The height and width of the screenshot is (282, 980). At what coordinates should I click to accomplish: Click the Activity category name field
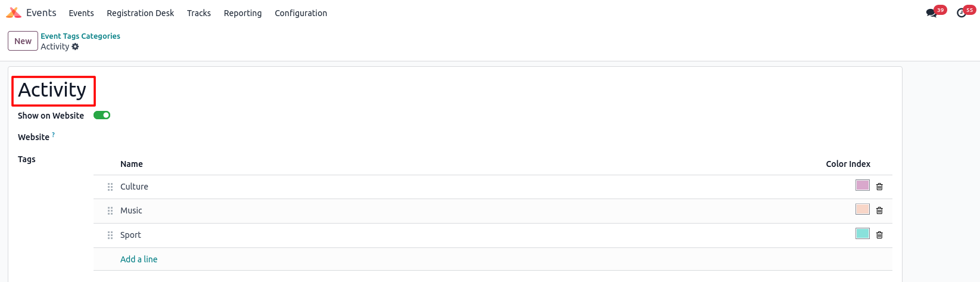[52, 90]
